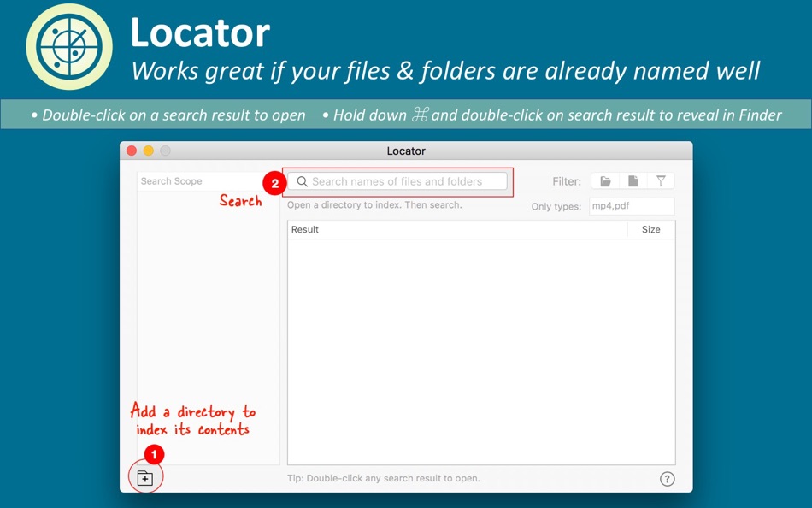
Task: Minimize Locator window with yellow button
Action: click(x=149, y=151)
